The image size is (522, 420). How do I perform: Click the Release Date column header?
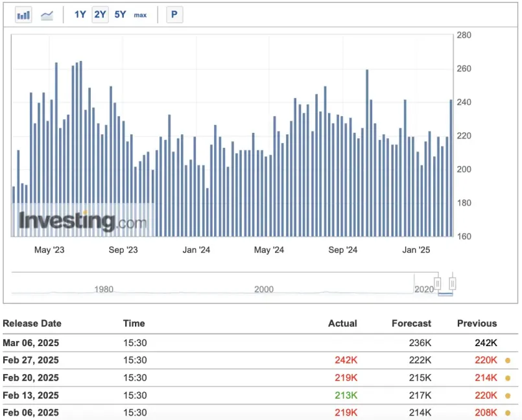coord(32,323)
